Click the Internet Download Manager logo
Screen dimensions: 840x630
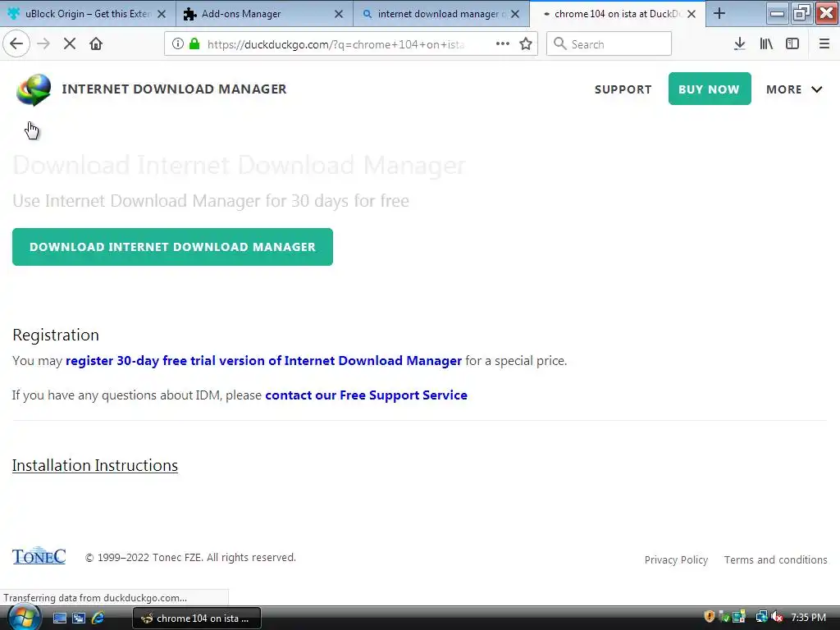point(34,89)
